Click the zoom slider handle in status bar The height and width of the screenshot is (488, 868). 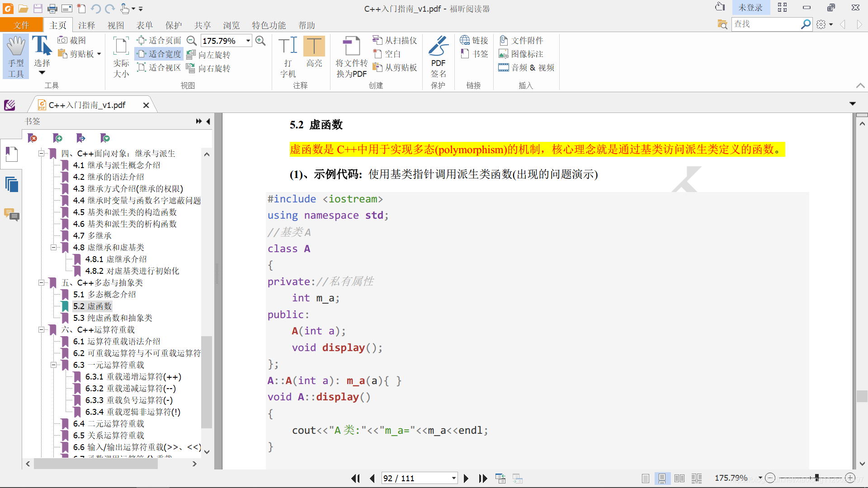pyautogui.click(x=816, y=478)
